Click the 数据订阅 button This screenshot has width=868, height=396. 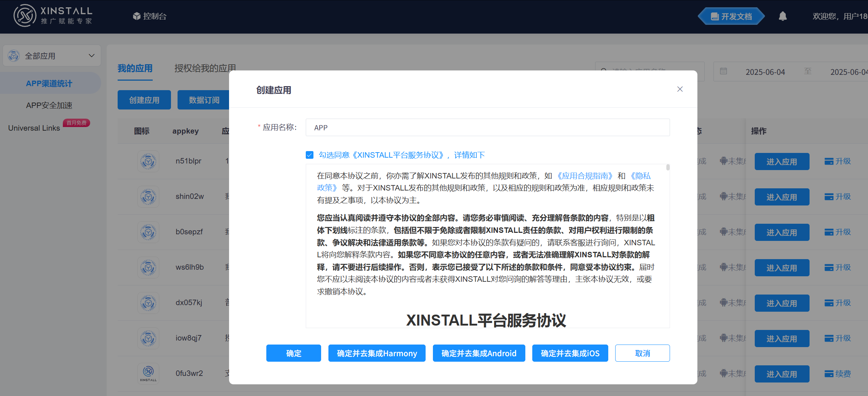point(203,100)
